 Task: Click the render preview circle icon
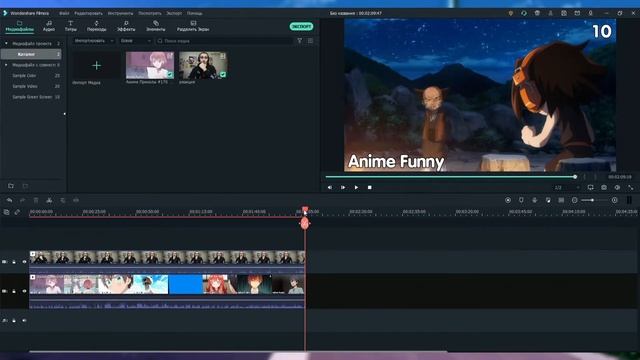[x=508, y=200]
